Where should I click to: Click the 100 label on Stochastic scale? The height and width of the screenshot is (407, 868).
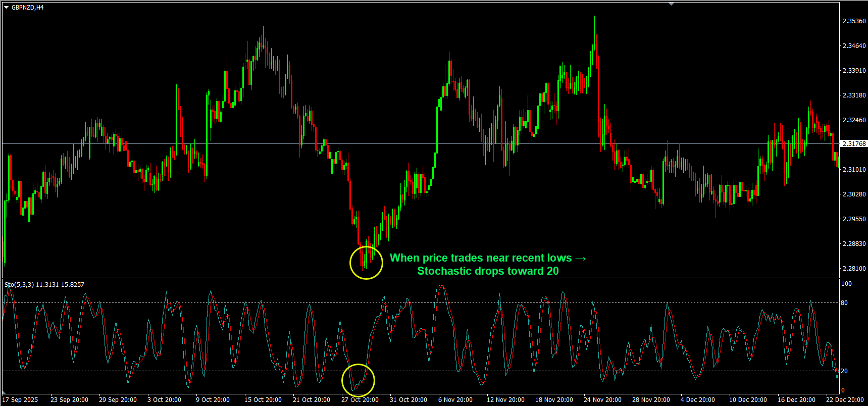[x=846, y=284]
